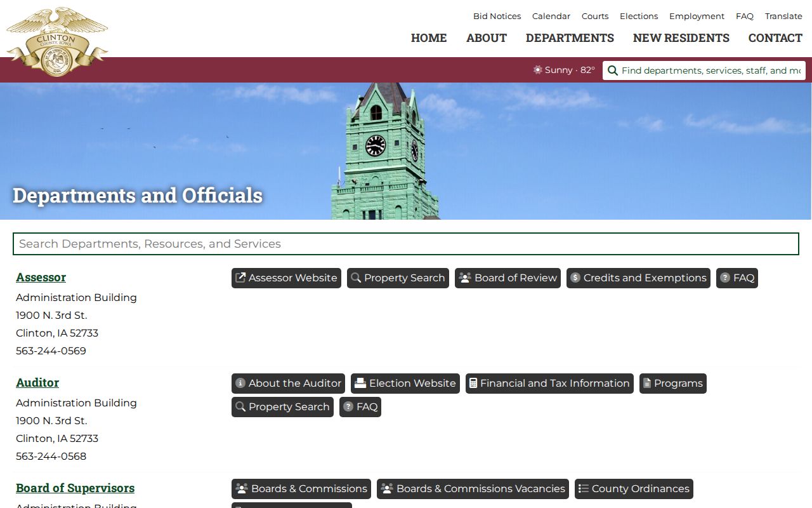Open Election Website button
Viewport: 812px width, 508px height.
coord(405,384)
